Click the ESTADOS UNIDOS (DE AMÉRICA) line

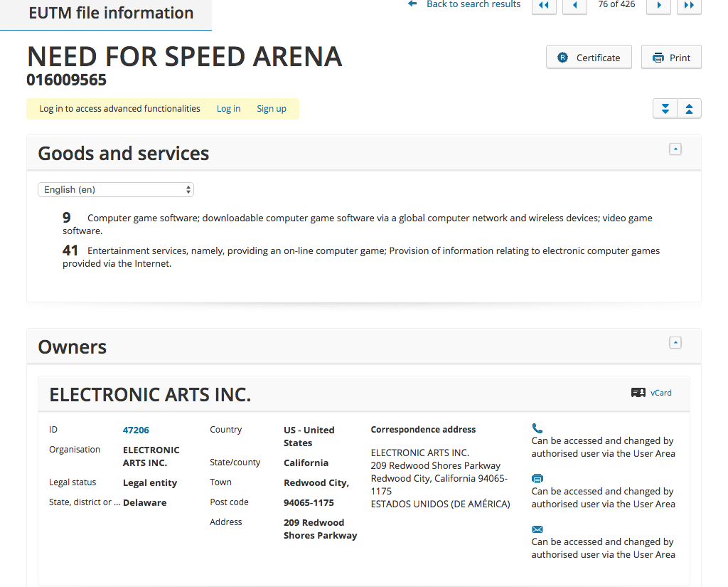coord(440,504)
